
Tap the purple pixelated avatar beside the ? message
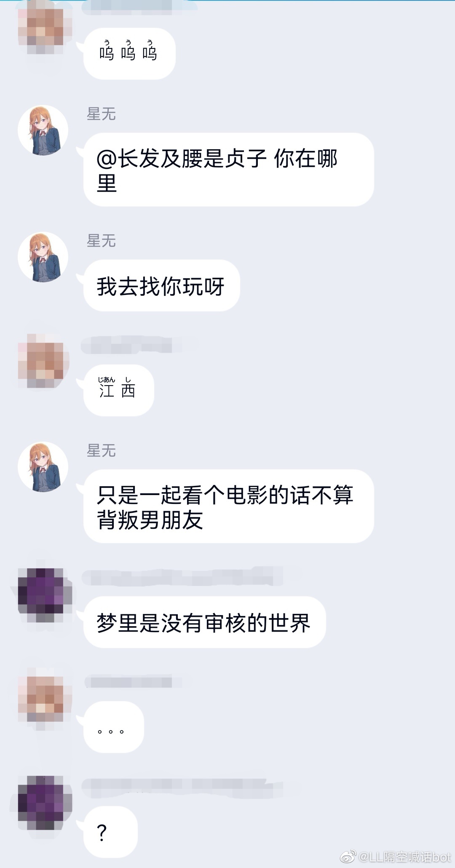pos(45,803)
